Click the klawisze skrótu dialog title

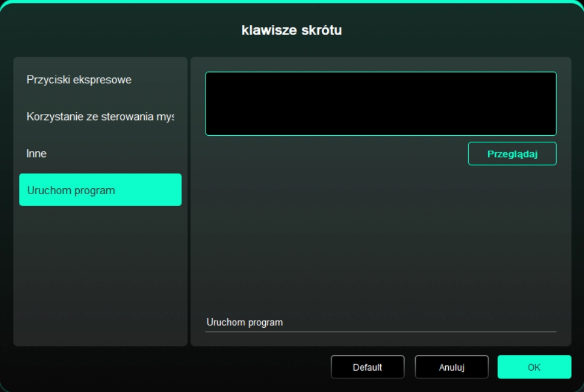pos(292,30)
